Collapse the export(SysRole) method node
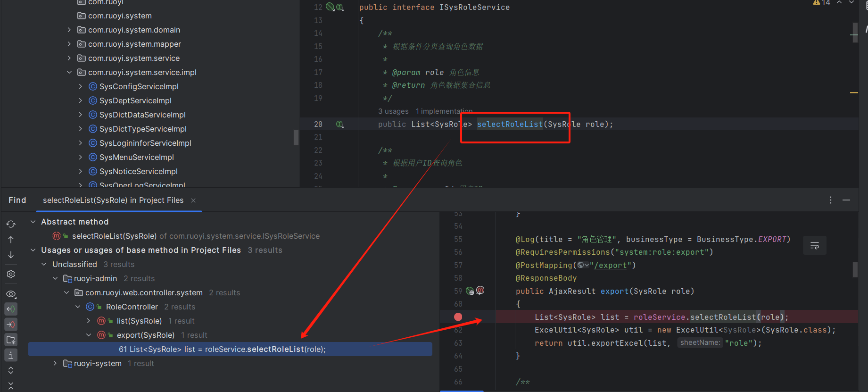 tap(89, 335)
